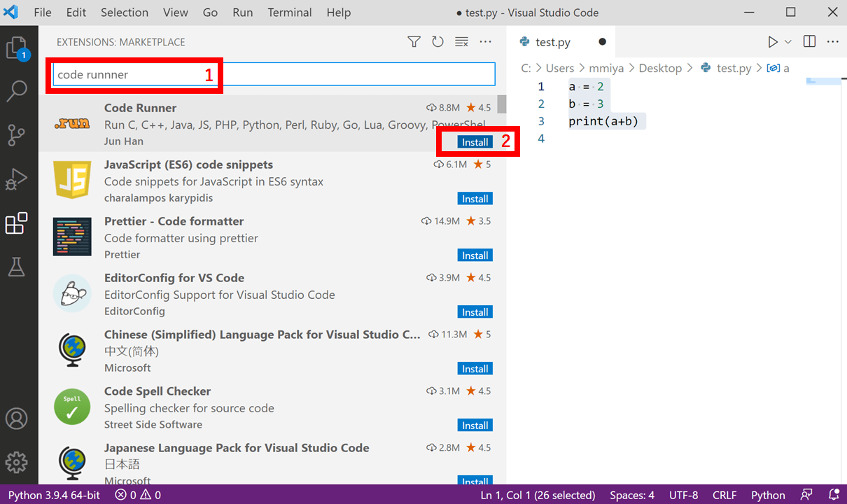Click the filter extensions funnel icon

tap(414, 42)
